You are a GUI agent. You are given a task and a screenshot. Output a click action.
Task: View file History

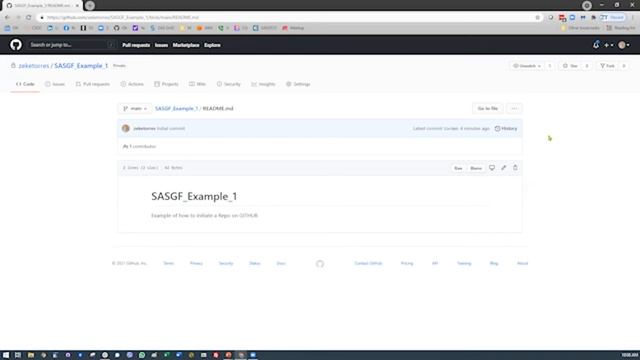506,129
